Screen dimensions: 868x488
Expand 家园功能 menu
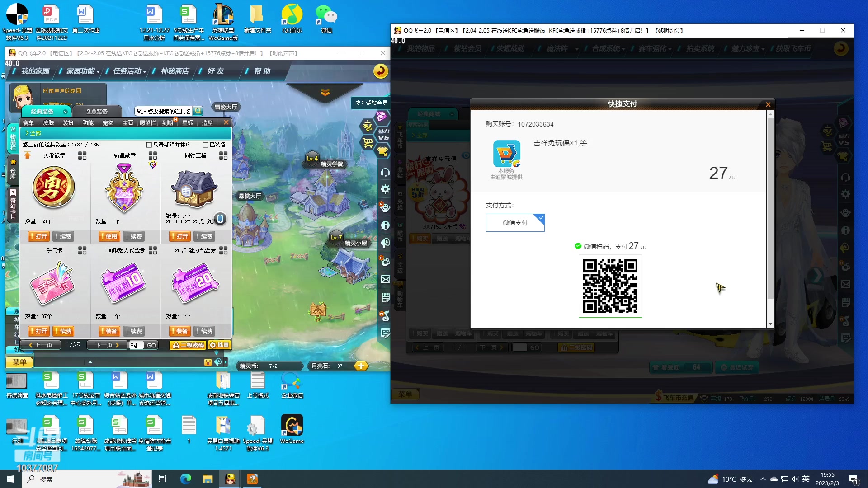click(83, 71)
